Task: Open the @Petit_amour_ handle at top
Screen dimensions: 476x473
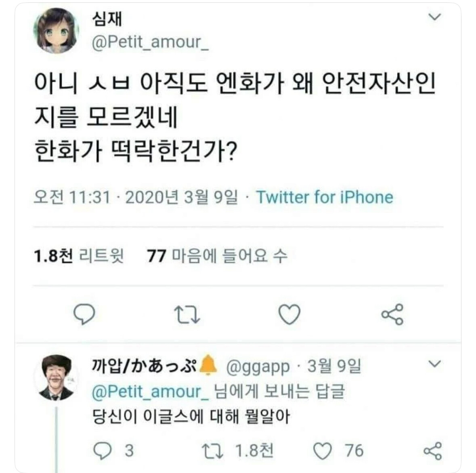Action: pyautogui.click(x=150, y=42)
